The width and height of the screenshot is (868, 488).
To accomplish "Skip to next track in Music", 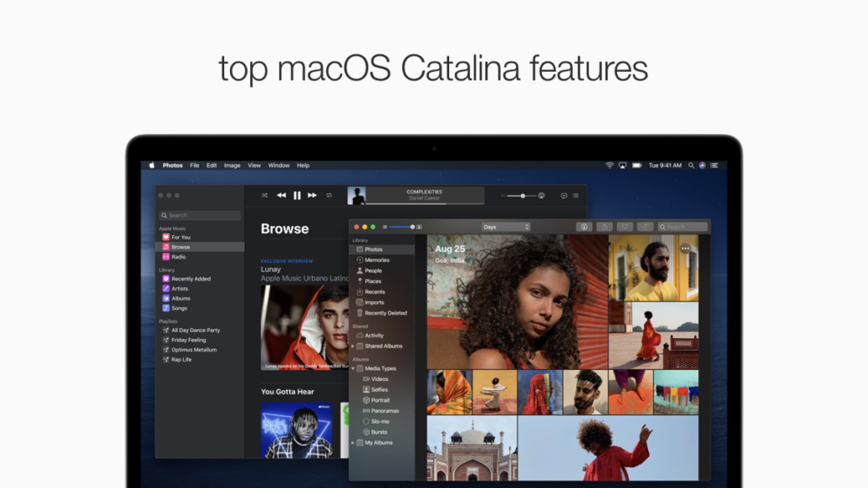I will (312, 196).
